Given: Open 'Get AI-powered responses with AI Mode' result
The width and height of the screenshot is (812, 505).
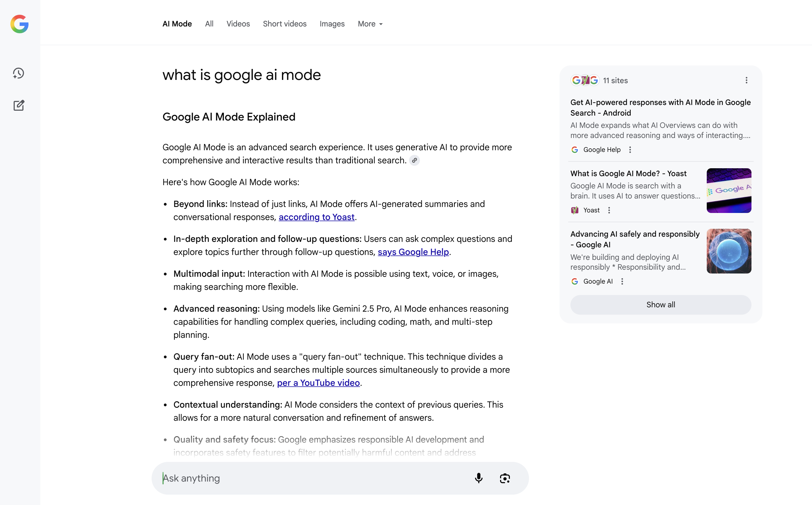Looking at the screenshot, I should [x=660, y=107].
